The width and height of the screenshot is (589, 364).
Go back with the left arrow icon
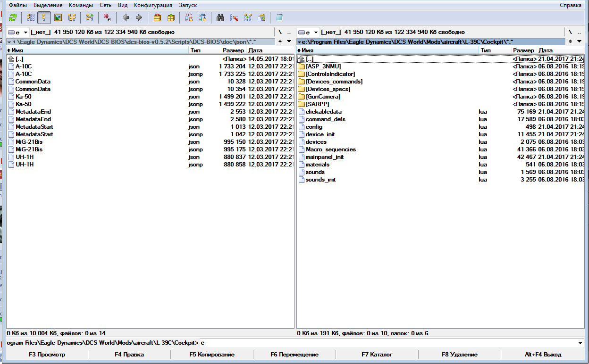click(x=126, y=17)
